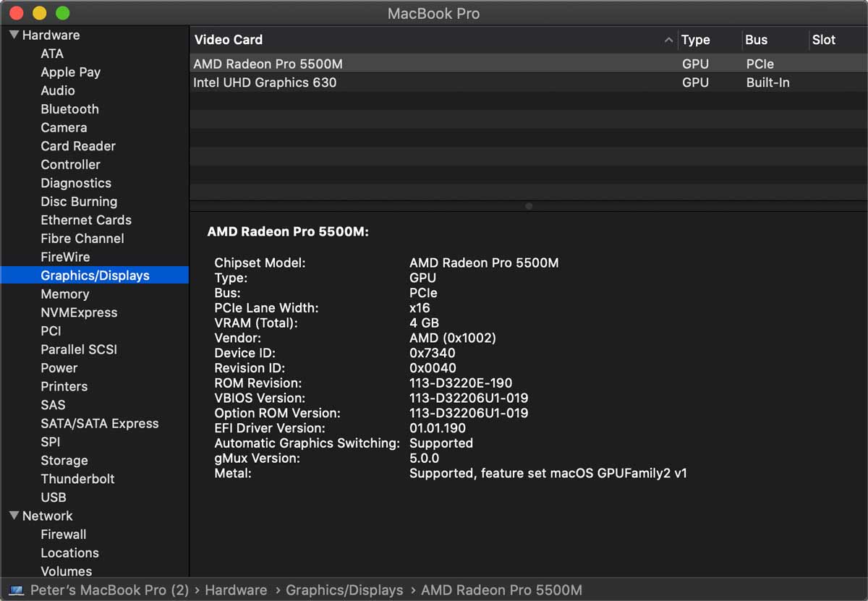Click the Hardware category label
This screenshot has width=868, height=601.
51,35
